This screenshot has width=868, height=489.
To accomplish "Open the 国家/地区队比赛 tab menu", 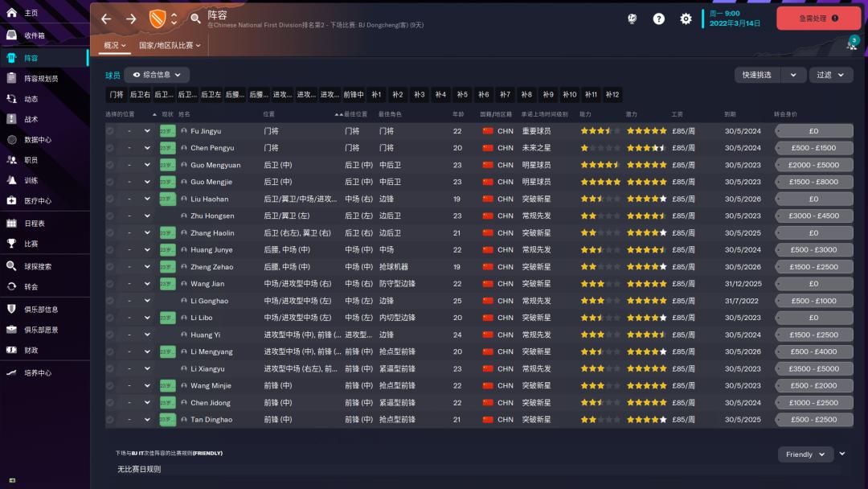I will 170,45.
